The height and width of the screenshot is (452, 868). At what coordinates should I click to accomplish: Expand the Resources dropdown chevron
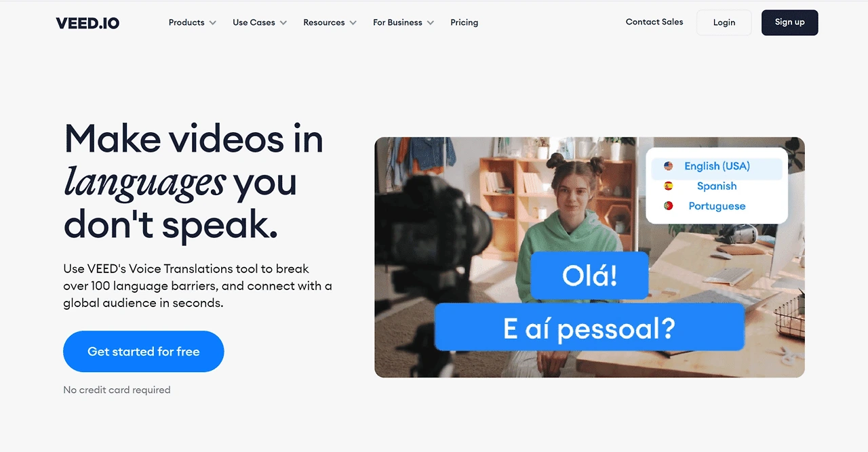click(353, 23)
